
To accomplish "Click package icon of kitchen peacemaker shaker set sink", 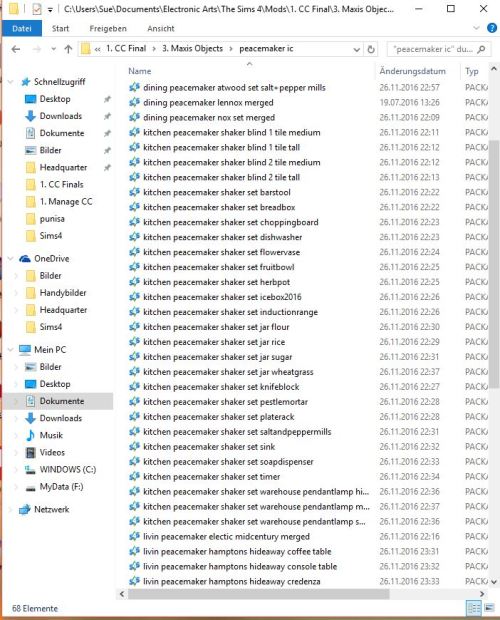I will tap(134, 446).
